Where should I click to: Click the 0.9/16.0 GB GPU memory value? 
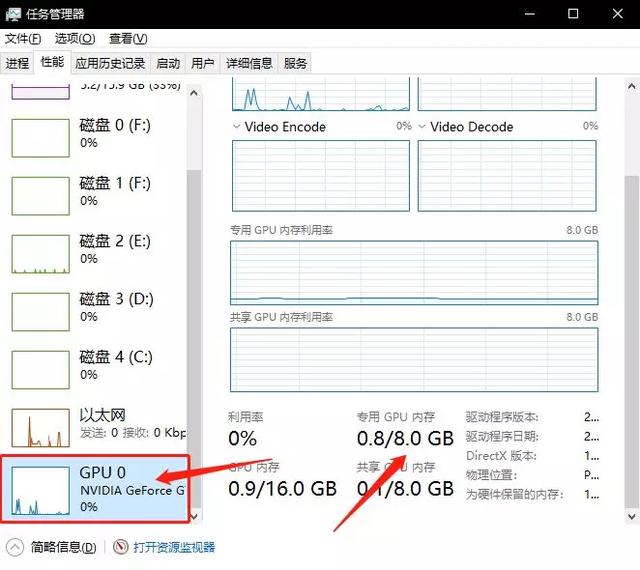[282, 488]
